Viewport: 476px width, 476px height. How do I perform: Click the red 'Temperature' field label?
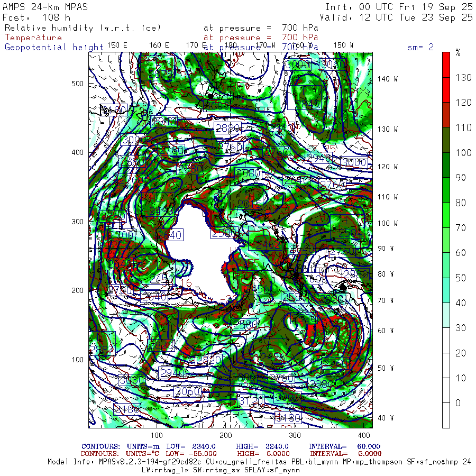point(33,38)
